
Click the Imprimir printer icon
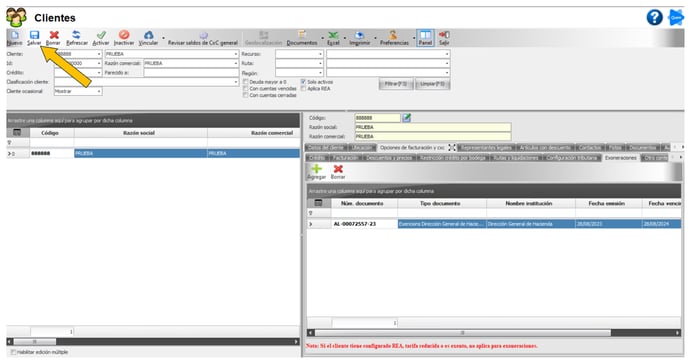359,35
